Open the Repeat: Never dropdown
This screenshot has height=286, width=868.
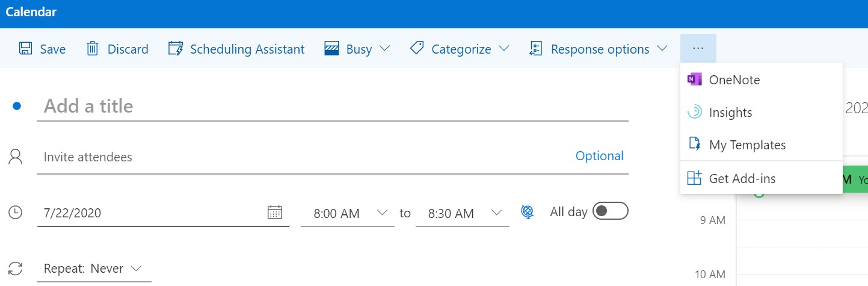pos(93,269)
